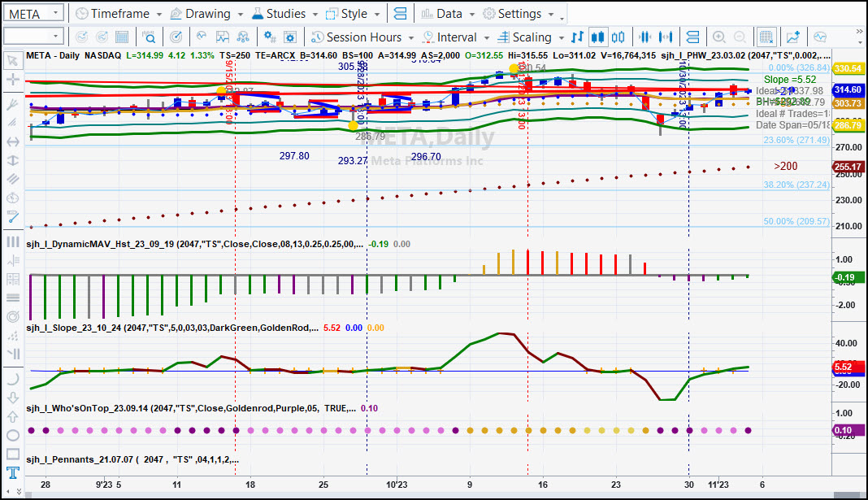
Task: Select the ellipse drawing tool
Action: point(13,435)
